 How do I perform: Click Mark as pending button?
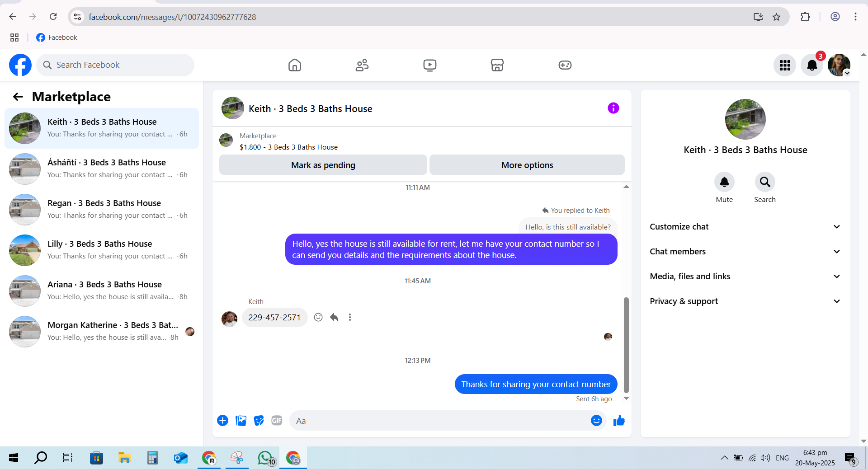323,165
